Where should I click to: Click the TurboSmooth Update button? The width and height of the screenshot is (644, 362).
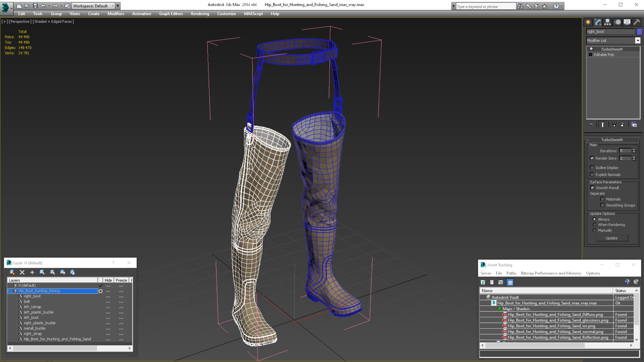(x=612, y=238)
